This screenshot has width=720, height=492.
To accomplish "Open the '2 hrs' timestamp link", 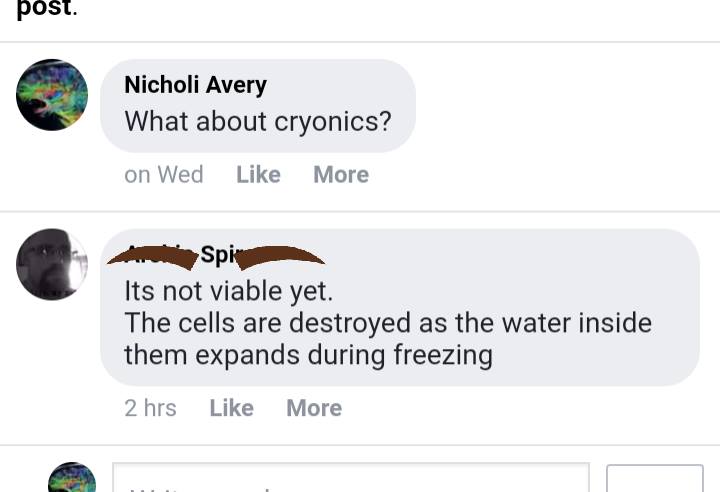I will [150, 408].
